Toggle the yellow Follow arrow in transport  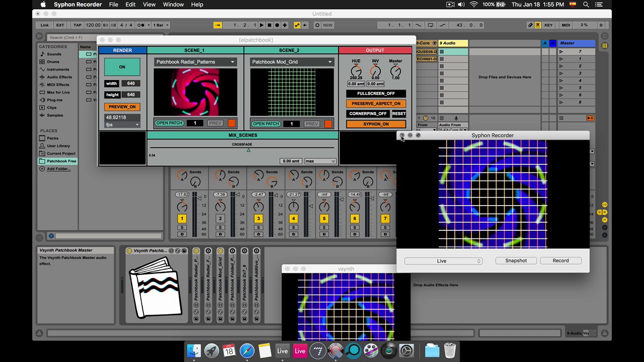click(217, 25)
